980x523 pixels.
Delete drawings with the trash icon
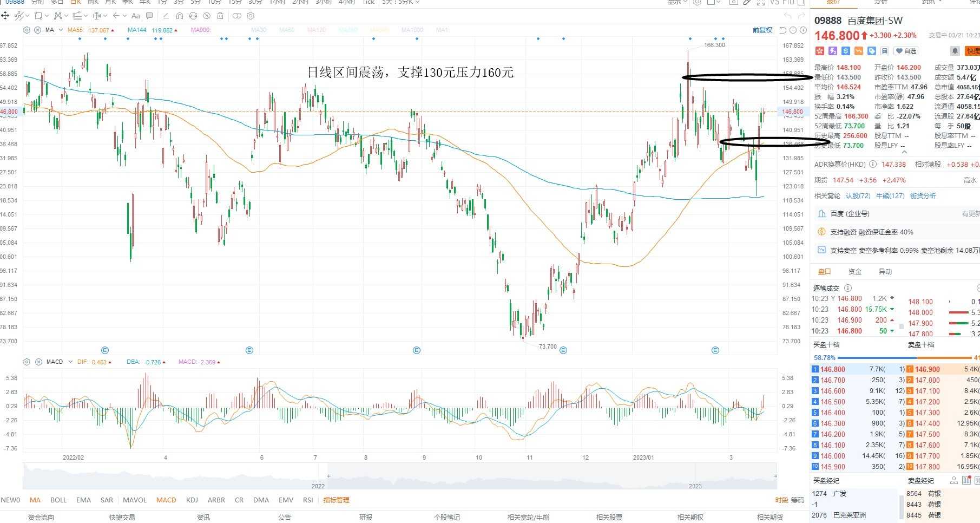tap(220, 16)
